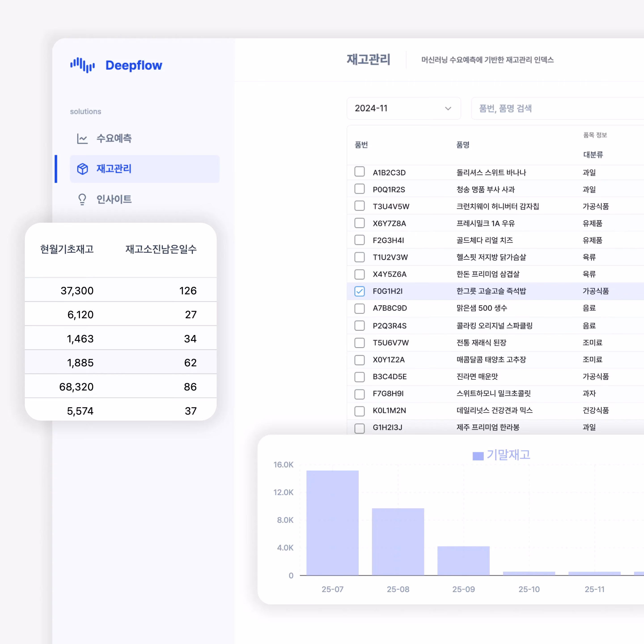Click the 건강식품 category cell
The image size is (644, 644).
click(x=596, y=410)
